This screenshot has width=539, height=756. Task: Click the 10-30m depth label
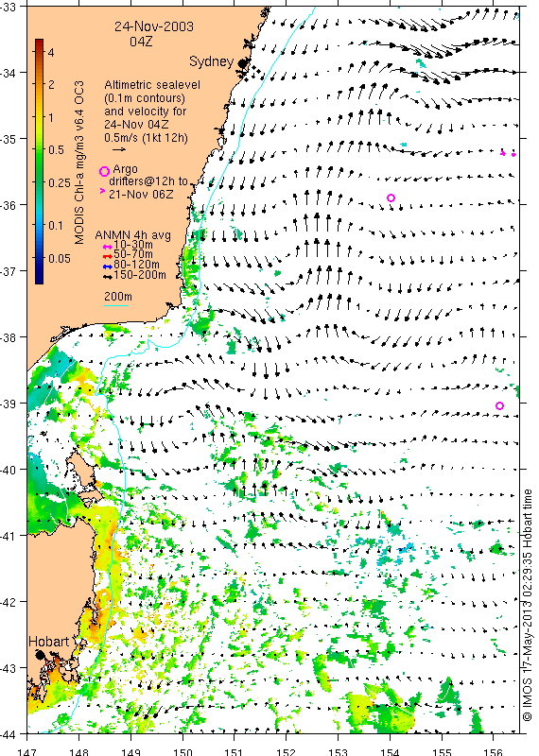[x=133, y=245]
